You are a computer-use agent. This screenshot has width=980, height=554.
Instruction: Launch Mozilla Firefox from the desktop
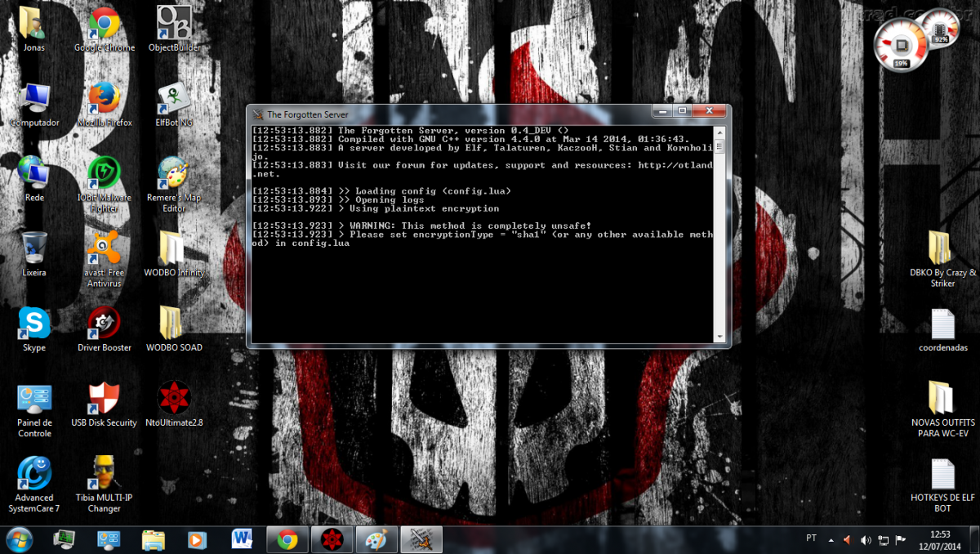pyautogui.click(x=105, y=104)
